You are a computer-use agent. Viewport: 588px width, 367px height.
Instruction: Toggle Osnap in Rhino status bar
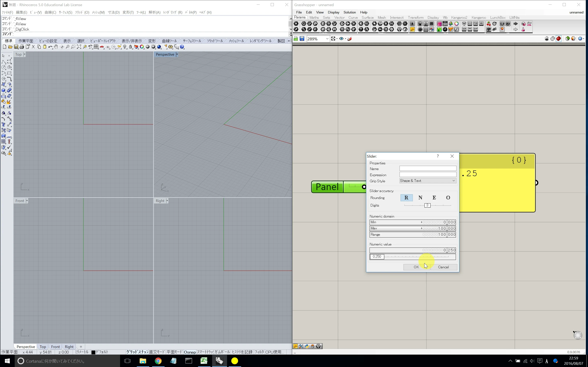pyautogui.click(x=190, y=352)
